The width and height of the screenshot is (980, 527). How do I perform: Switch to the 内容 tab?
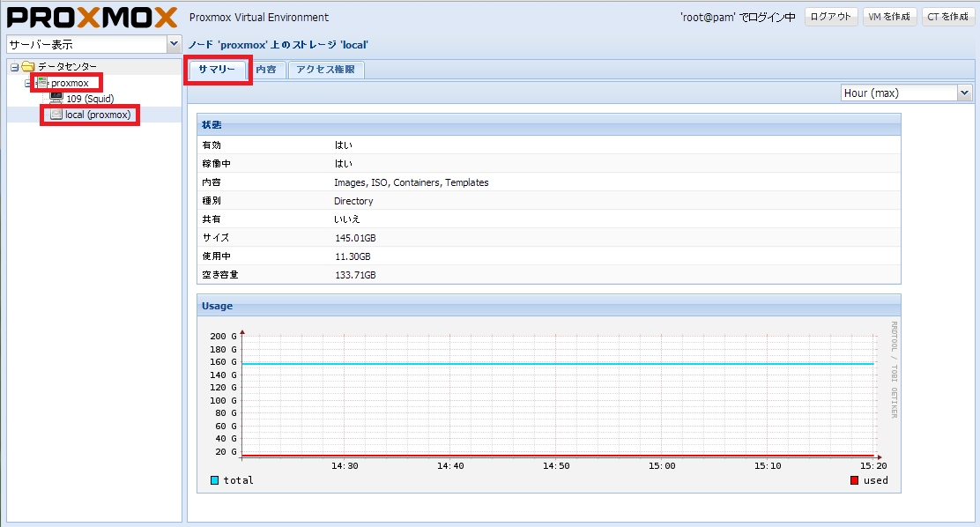point(266,70)
